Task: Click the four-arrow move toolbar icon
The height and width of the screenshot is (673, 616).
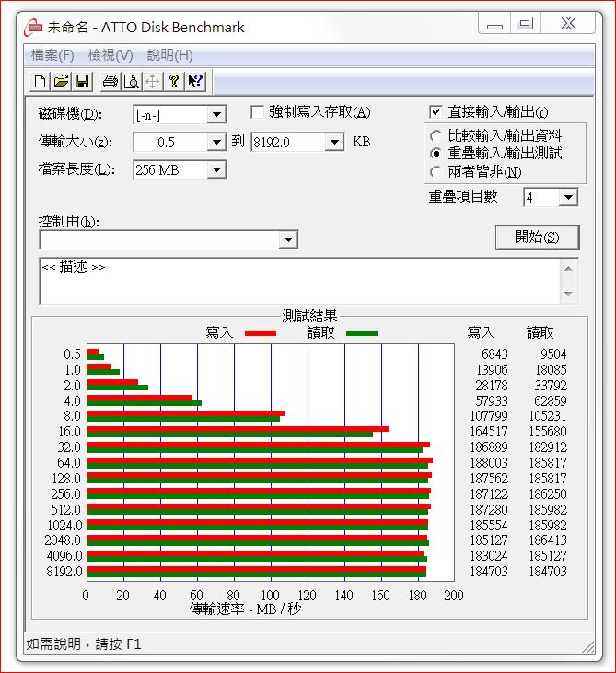Action: 153,81
